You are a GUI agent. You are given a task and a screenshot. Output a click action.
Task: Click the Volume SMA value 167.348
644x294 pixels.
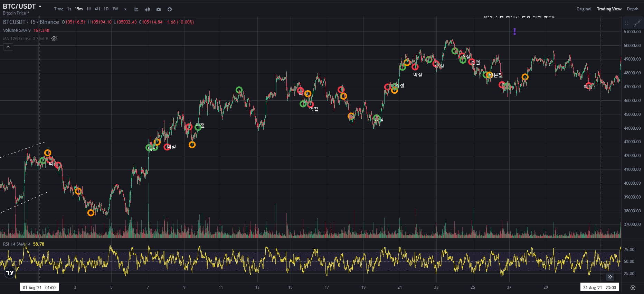(x=41, y=30)
